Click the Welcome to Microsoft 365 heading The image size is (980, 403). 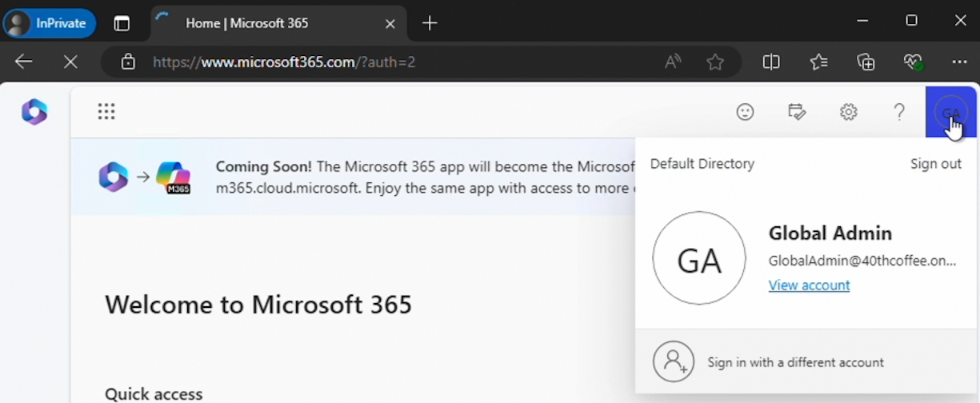[x=258, y=305]
